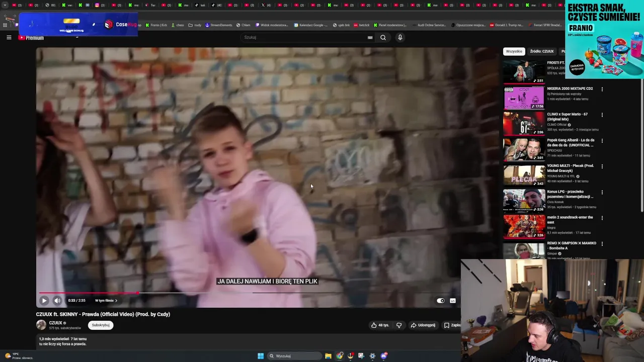Open the Windows Start menu

261,356
